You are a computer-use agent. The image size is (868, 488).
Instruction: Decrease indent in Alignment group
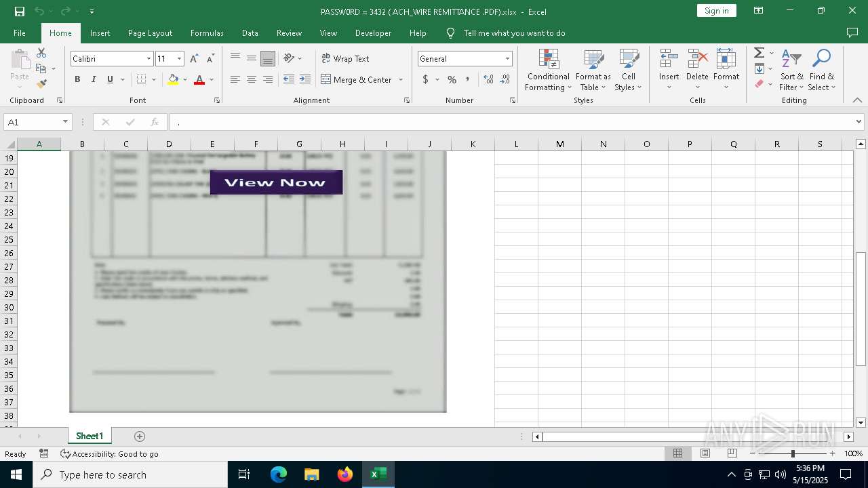(289, 79)
